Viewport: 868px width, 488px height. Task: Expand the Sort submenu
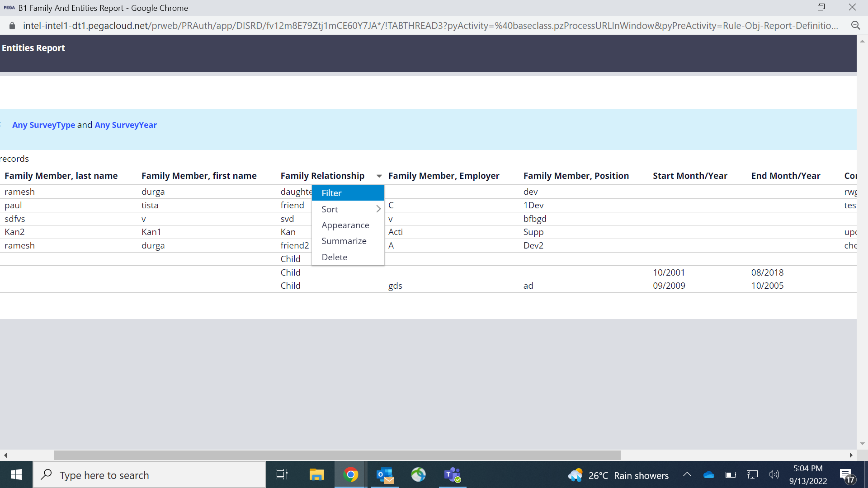tap(348, 209)
